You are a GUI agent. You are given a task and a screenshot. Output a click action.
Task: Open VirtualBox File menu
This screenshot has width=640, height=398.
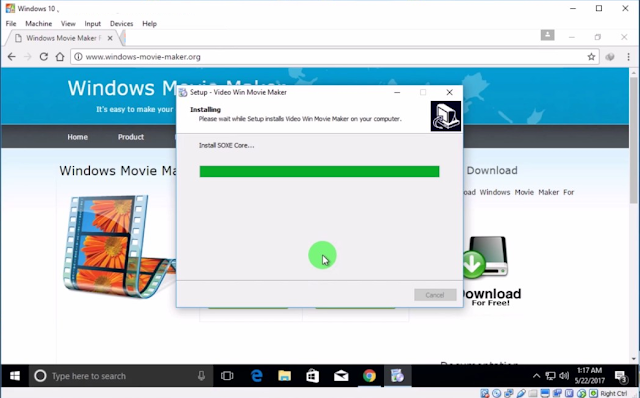pyautogui.click(x=11, y=24)
